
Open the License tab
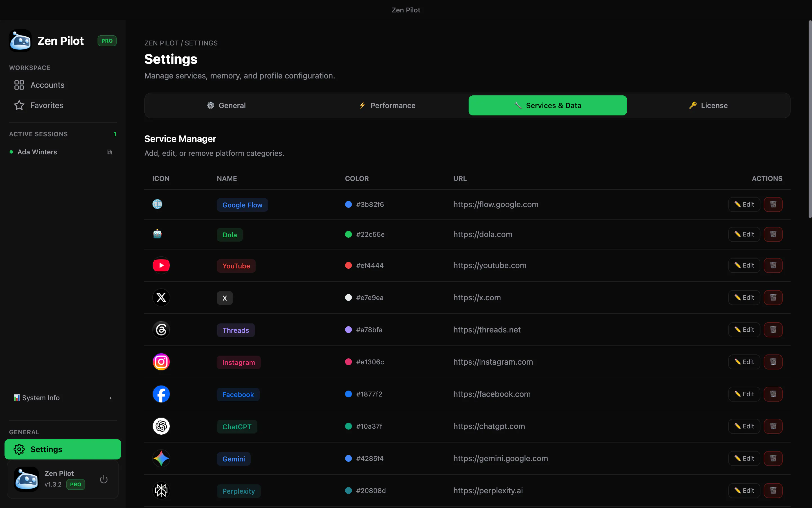click(x=708, y=106)
